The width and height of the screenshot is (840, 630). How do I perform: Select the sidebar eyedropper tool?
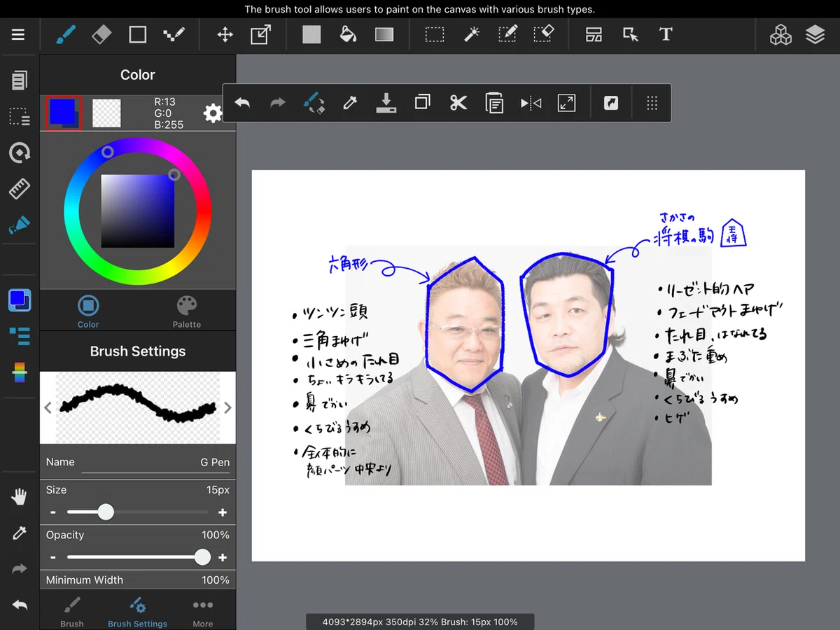click(x=20, y=533)
